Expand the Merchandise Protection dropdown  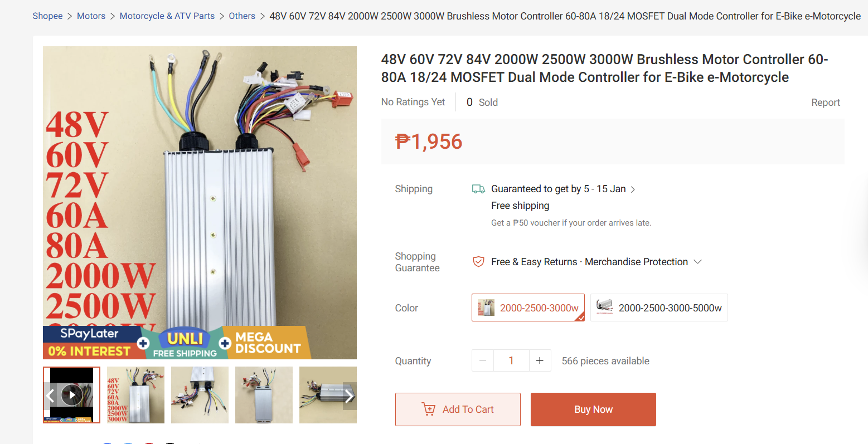pyautogui.click(x=697, y=262)
